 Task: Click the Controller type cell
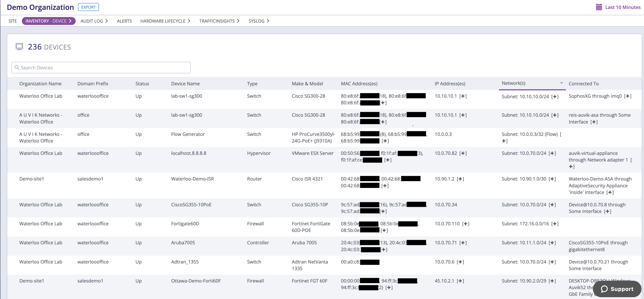(x=258, y=243)
